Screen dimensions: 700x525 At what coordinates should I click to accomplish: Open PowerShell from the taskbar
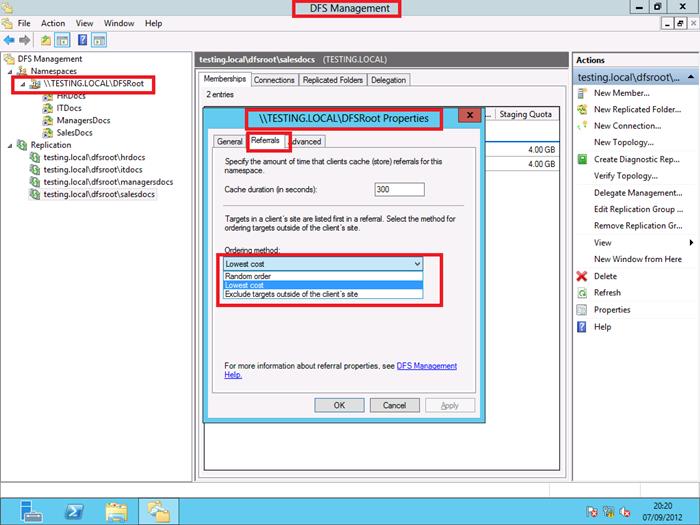(x=73, y=510)
